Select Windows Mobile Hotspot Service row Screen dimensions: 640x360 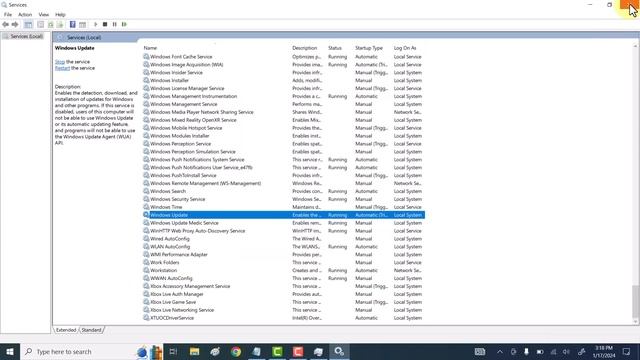click(x=284, y=128)
